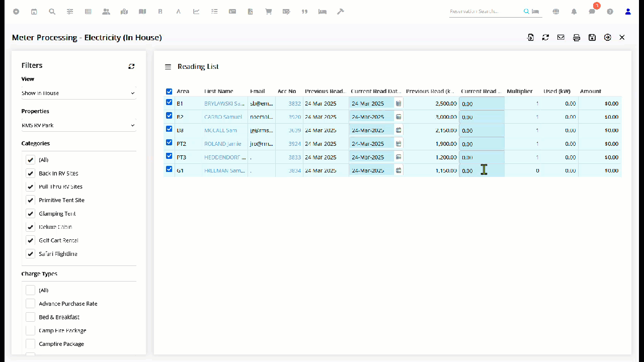This screenshot has height=362, width=644.
Task: Sort by the Amount column header
Action: (591, 92)
